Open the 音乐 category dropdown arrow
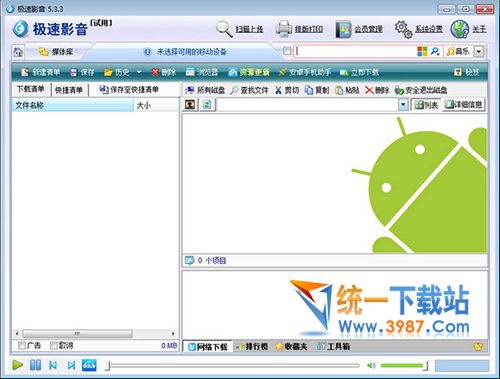This screenshot has width=500, height=379. (479, 52)
